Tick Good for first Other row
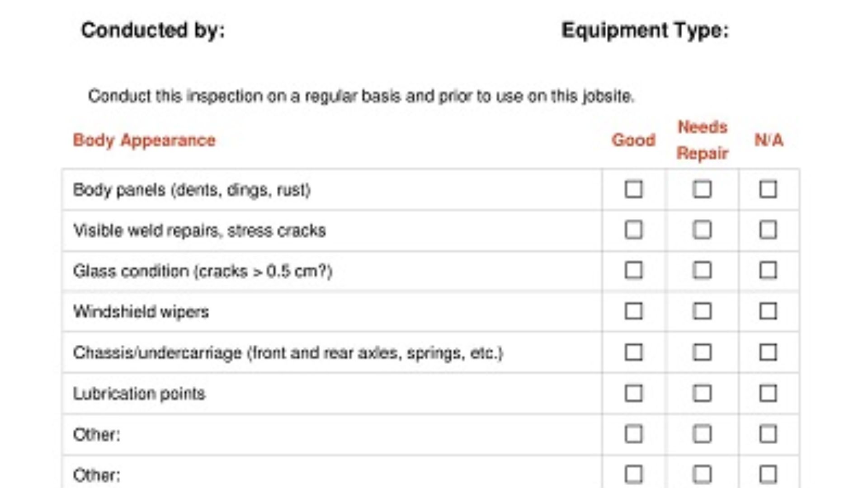Viewport: 868px width, 488px height. [x=633, y=434]
